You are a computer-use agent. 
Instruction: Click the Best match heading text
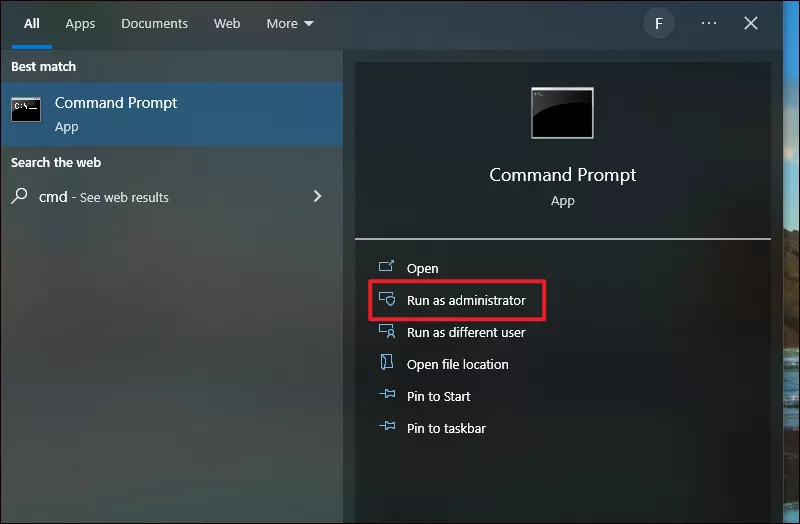[x=43, y=66]
